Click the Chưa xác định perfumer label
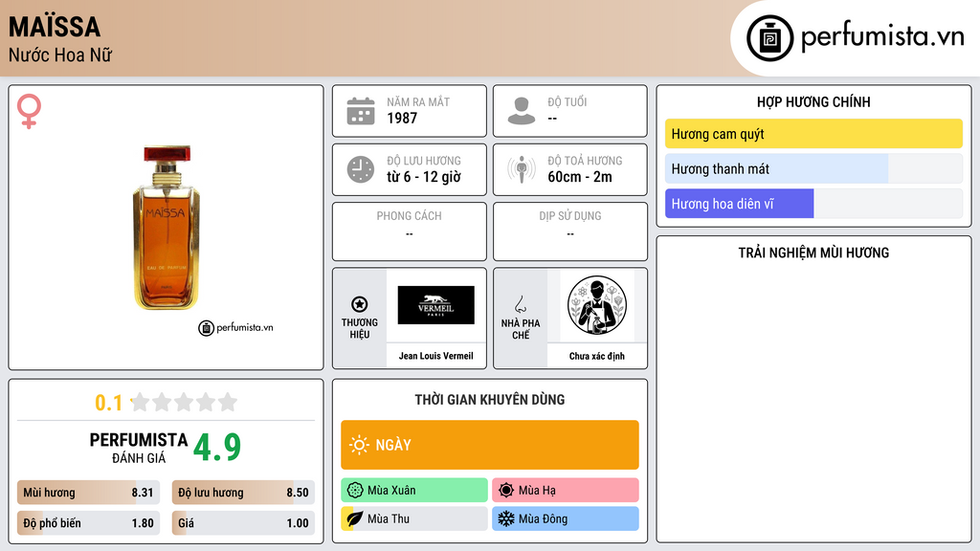Image resolution: width=980 pixels, height=551 pixels. [597, 356]
